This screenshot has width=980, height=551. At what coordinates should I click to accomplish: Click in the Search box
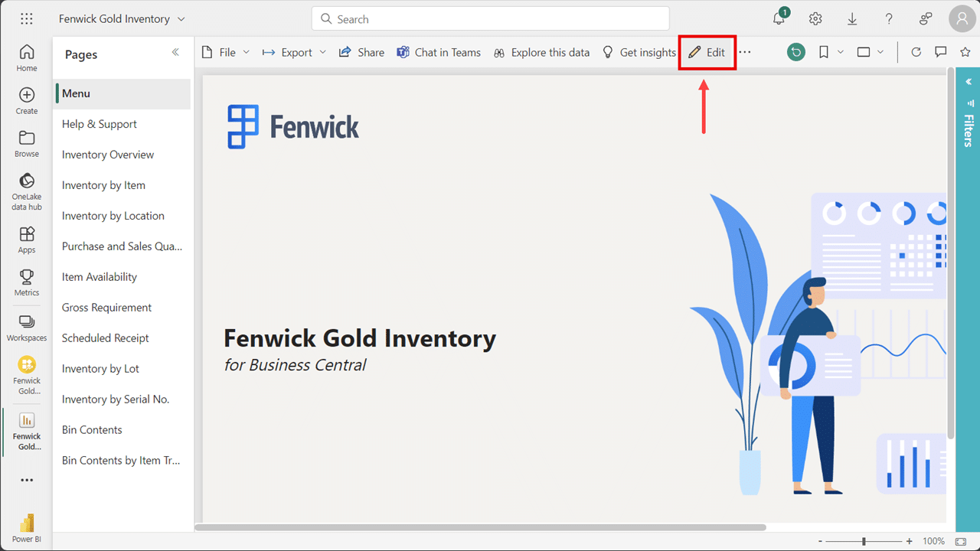(x=490, y=19)
